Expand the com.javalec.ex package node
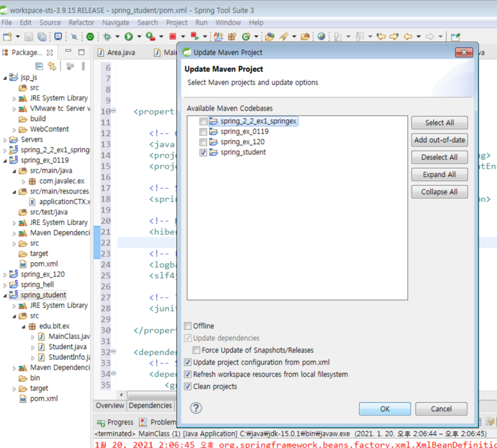Viewport: 497px width, 448px height. pos(23,181)
